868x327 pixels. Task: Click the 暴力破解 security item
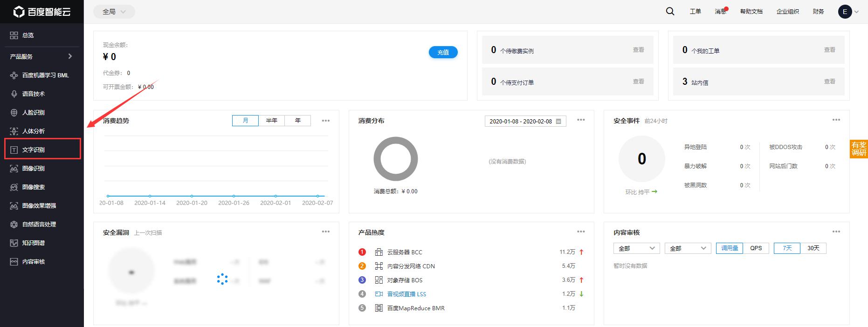[x=695, y=166]
